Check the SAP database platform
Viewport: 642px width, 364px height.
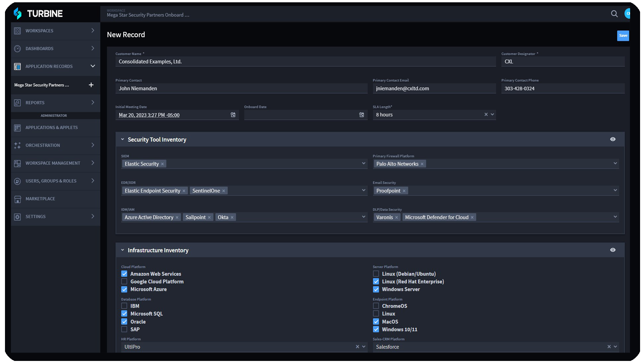click(x=124, y=329)
